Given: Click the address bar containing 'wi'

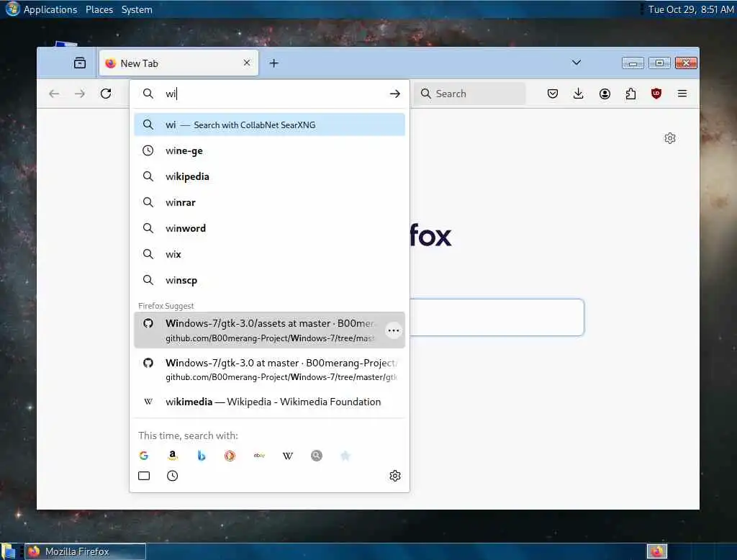Looking at the screenshot, I should (269, 94).
